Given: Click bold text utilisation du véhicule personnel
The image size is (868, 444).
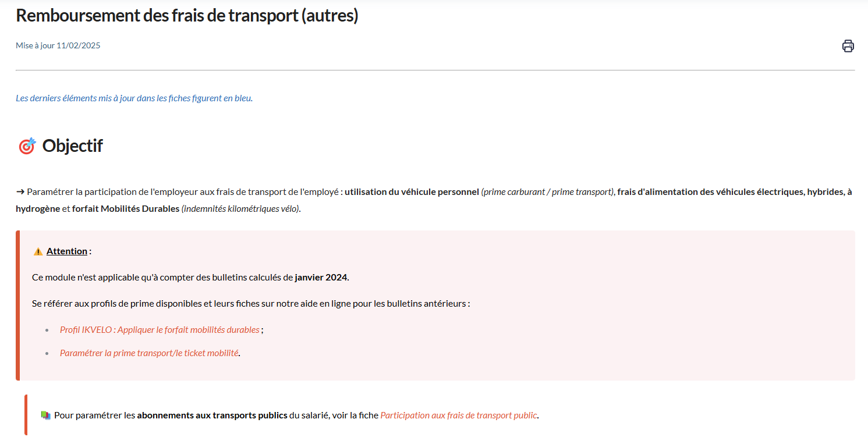Looking at the screenshot, I should click(x=412, y=191).
